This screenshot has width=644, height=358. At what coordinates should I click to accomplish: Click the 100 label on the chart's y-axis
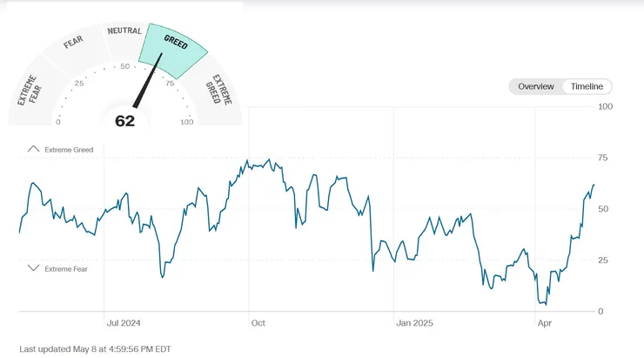[x=606, y=106]
